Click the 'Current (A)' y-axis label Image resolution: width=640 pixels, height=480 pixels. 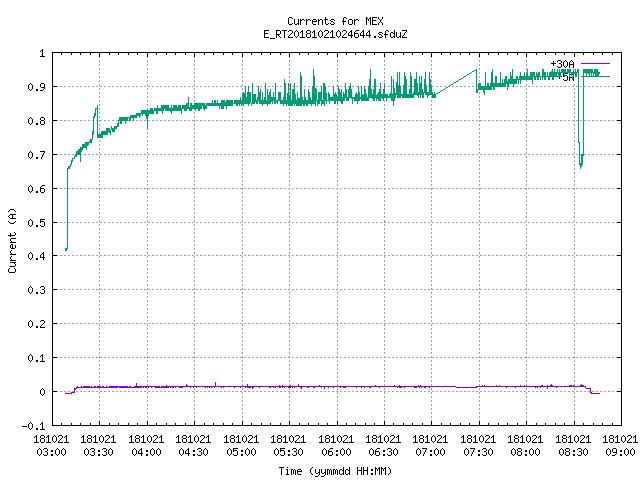[x=12, y=240]
